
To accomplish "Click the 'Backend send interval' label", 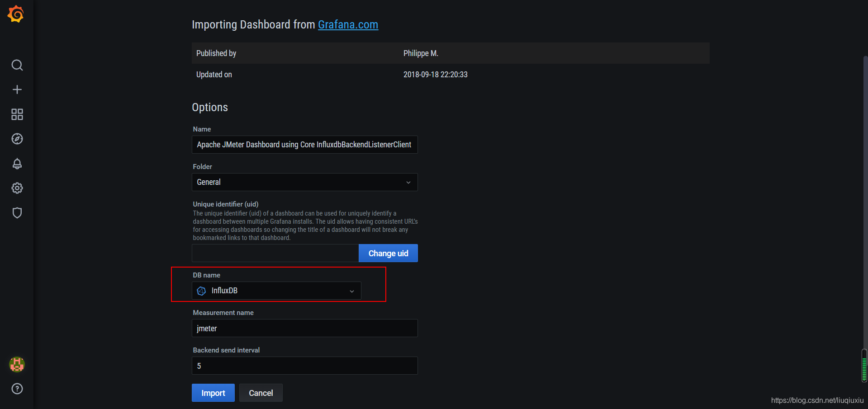I will (226, 350).
